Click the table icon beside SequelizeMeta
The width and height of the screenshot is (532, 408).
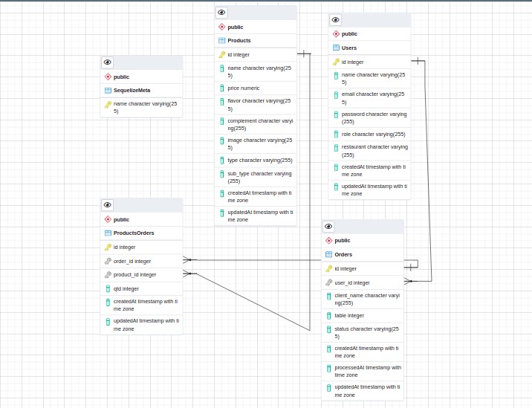coord(108,90)
